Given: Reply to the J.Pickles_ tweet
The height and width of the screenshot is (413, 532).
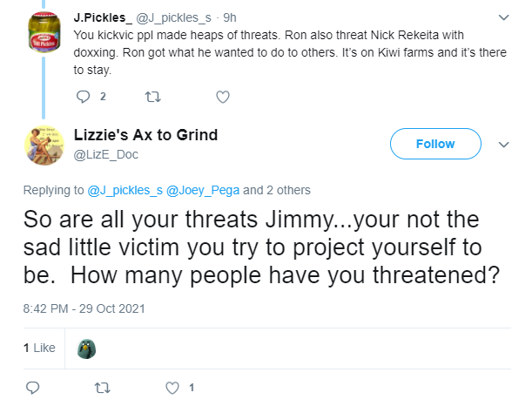Looking at the screenshot, I should click(x=83, y=97).
